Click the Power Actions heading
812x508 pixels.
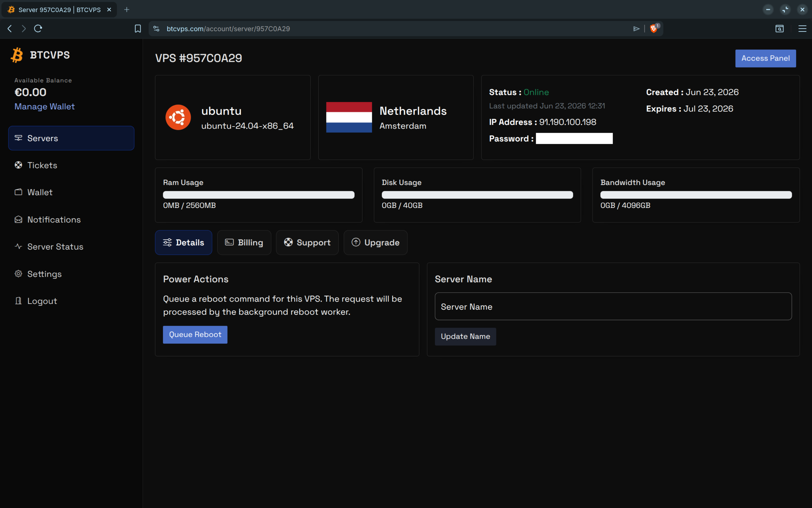coord(196,279)
